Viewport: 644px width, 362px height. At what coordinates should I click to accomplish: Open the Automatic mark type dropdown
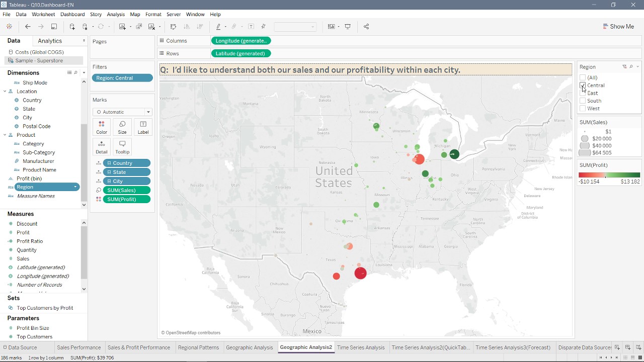point(122,112)
